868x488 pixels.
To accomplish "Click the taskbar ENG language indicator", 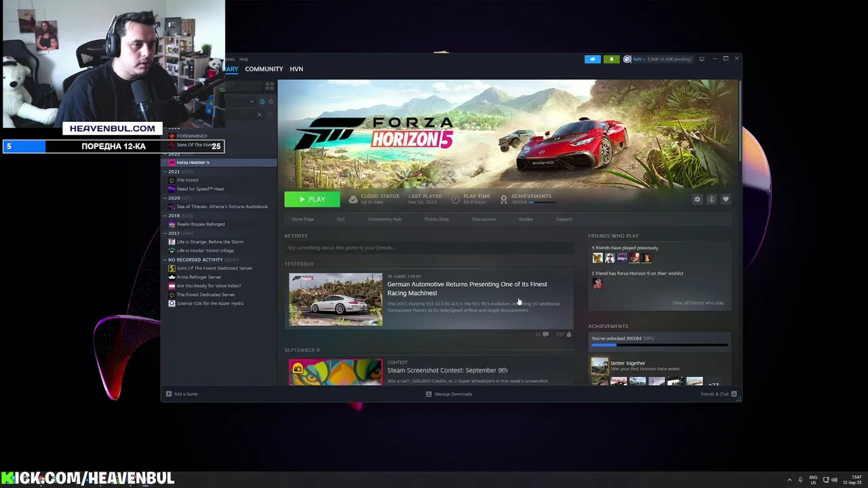I will point(813,480).
